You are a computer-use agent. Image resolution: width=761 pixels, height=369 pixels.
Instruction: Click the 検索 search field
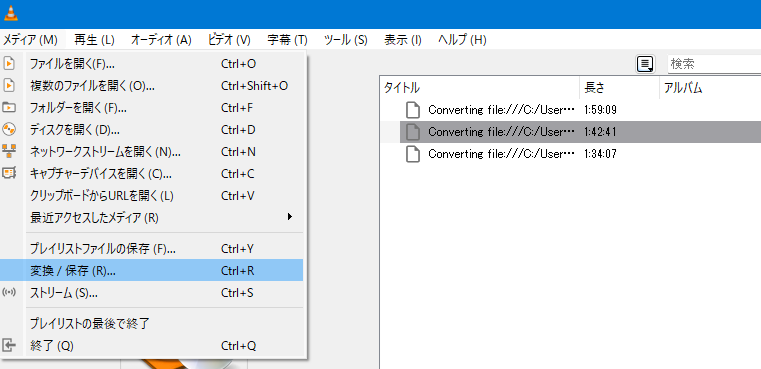click(714, 64)
